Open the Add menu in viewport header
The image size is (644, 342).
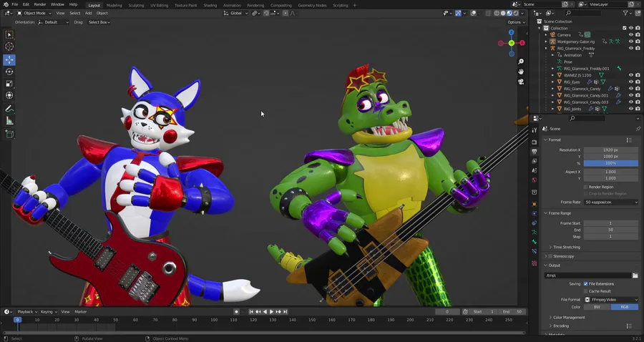[x=88, y=13]
